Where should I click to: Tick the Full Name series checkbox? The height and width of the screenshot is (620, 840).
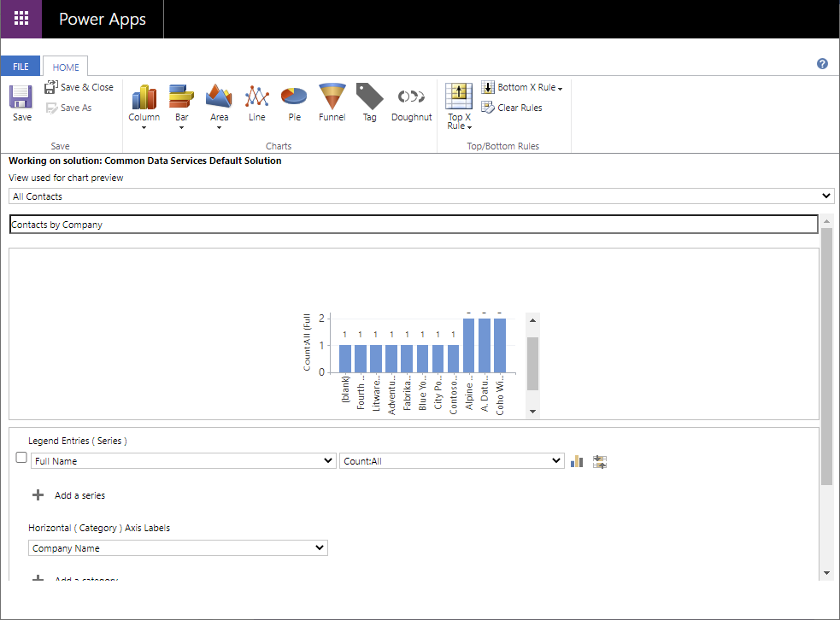tap(21, 458)
